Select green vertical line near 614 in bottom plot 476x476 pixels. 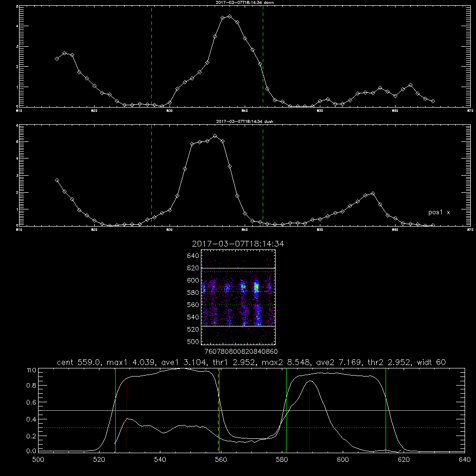[x=386, y=410]
